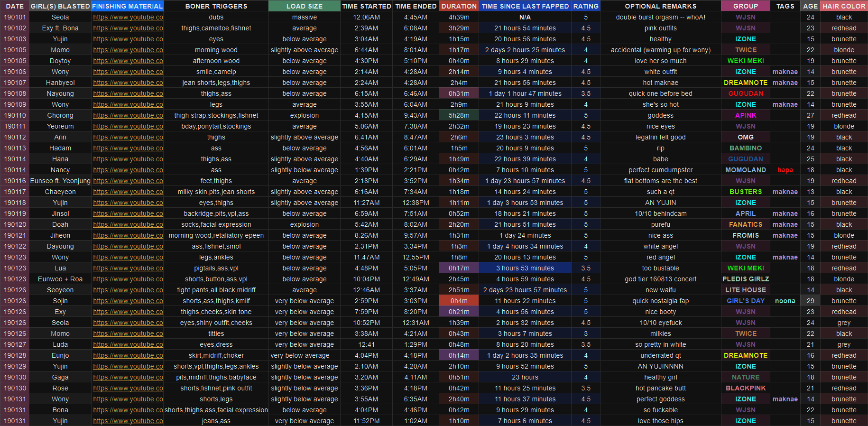Image resolution: width=868 pixels, height=426 pixels.
Task: Select the start time cell 10:04PM
Action: pyautogui.click(x=367, y=279)
